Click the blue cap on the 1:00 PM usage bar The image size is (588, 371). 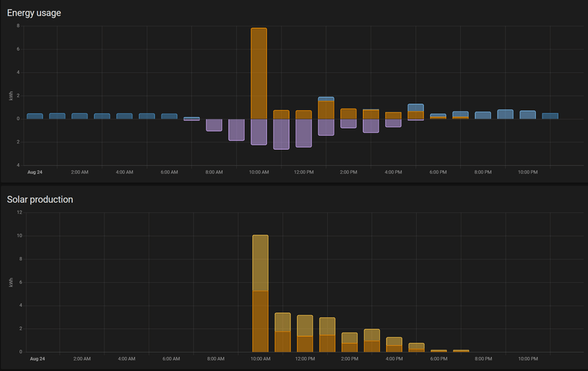click(326, 99)
